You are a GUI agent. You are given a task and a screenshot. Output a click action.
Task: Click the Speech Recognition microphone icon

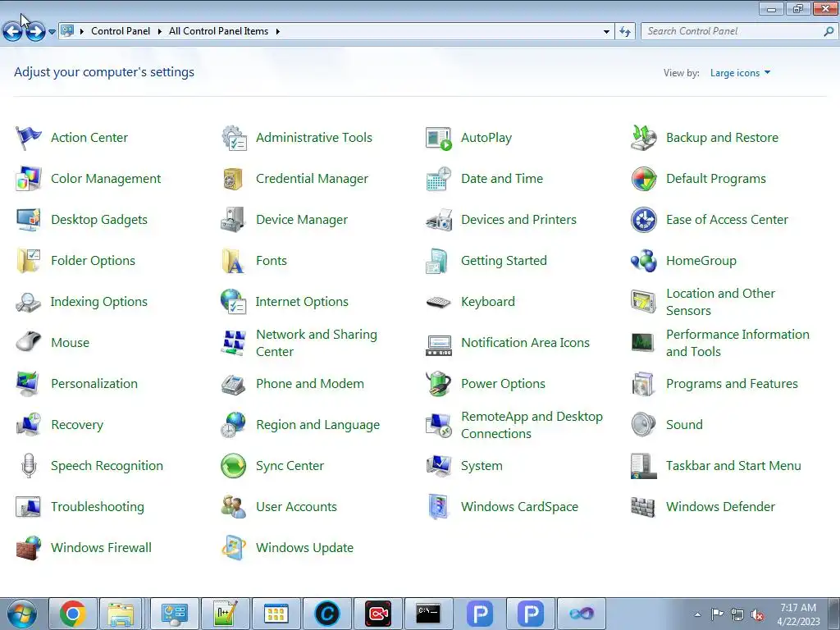[29, 466]
